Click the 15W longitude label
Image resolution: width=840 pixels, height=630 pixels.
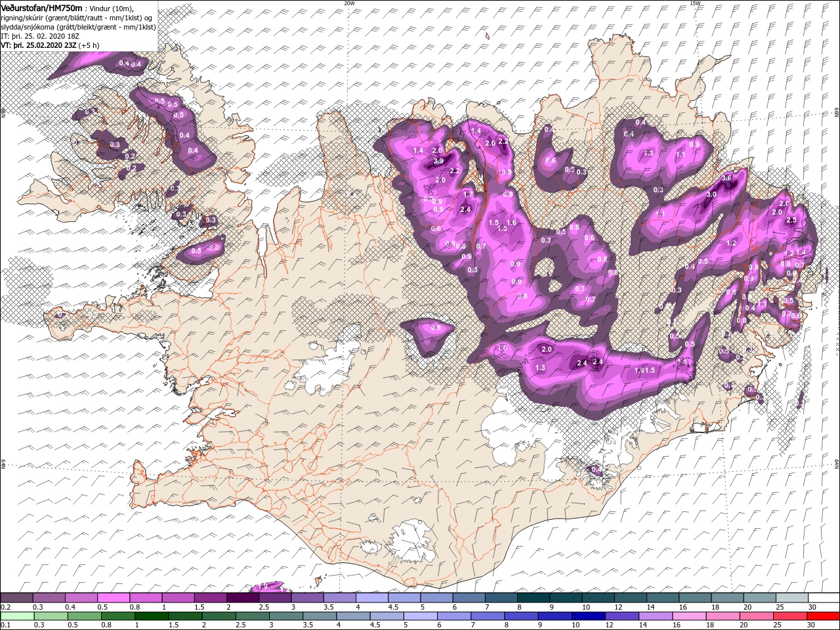tap(695, 3)
